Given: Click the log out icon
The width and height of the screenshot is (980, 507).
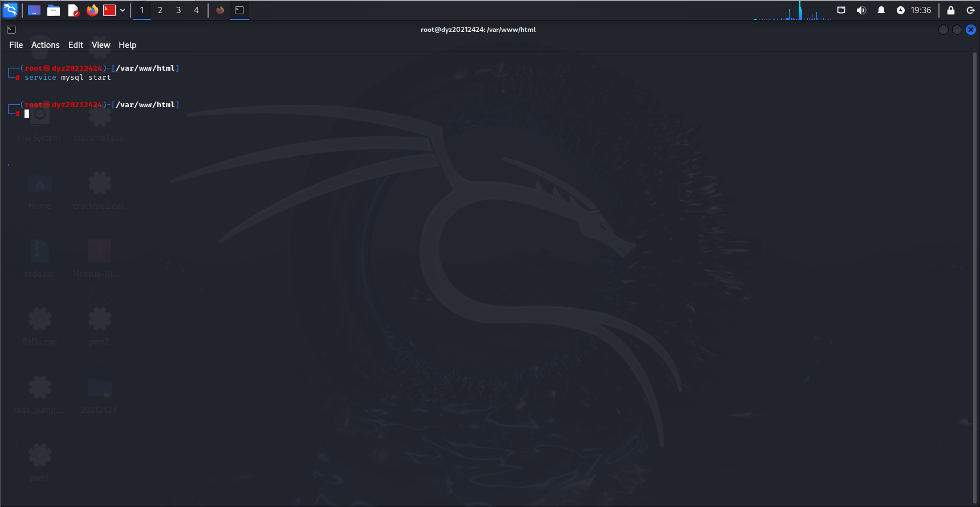Looking at the screenshot, I should pos(970,10).
